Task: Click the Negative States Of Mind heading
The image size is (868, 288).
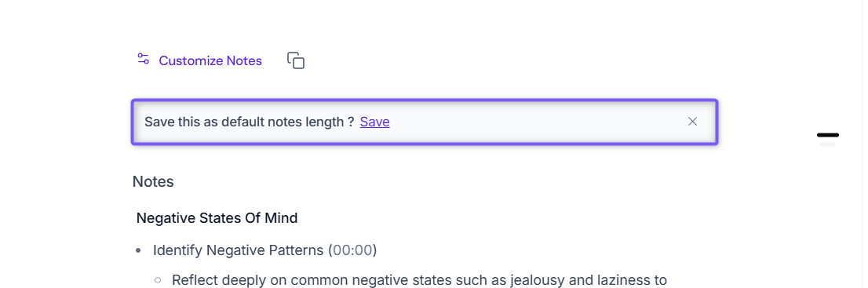Action: [x=217, y=217]
